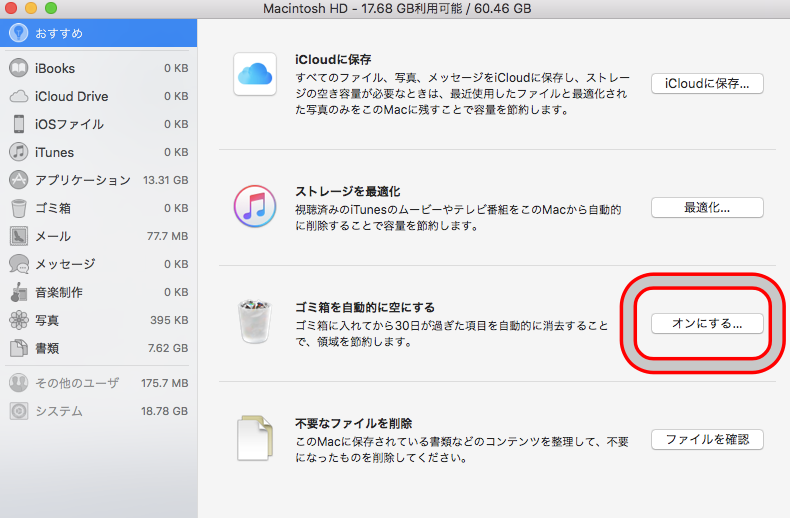
Task: Minimize the window with the yellow button
Action: pos(31,8)
